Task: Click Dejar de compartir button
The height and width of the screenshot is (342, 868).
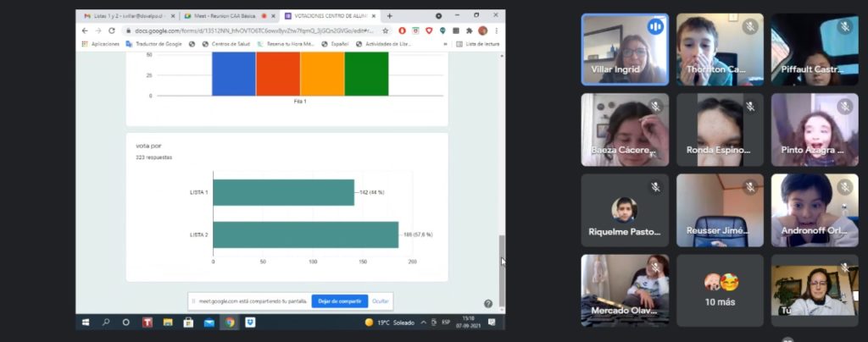Action: 339,301
